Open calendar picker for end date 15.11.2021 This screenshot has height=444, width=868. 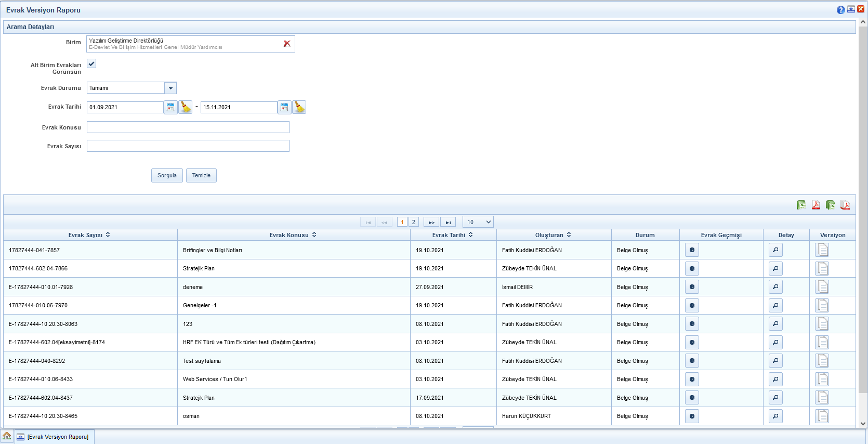284,107
